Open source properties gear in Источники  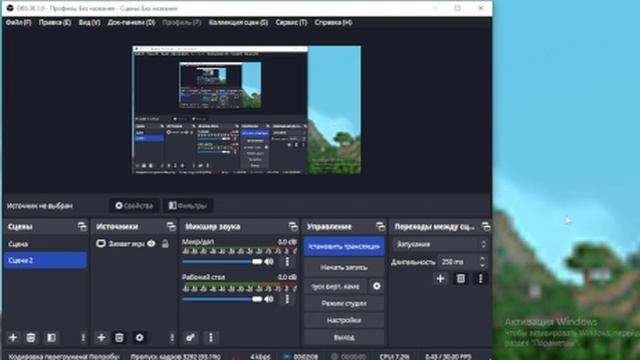coord(139,338)
